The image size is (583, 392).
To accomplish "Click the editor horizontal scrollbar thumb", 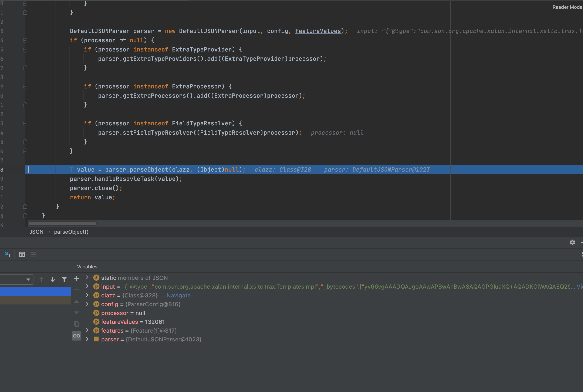I will (x=62, y=223).
